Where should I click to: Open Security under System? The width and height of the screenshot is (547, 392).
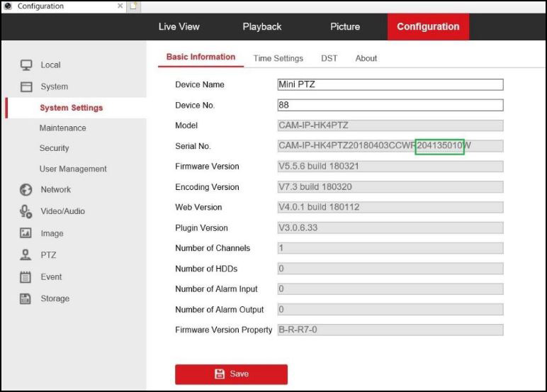pos(54,148)
